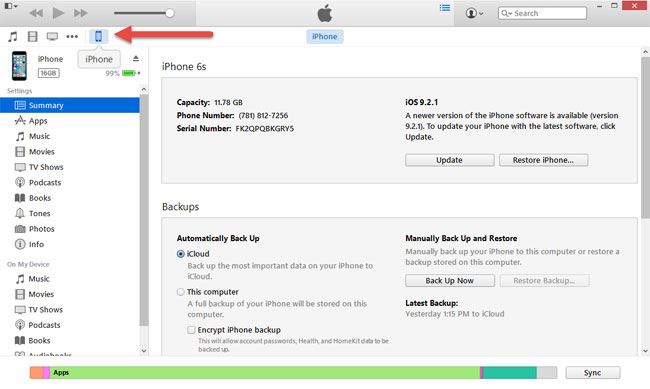Click the rewind playback button

(36, 13)
